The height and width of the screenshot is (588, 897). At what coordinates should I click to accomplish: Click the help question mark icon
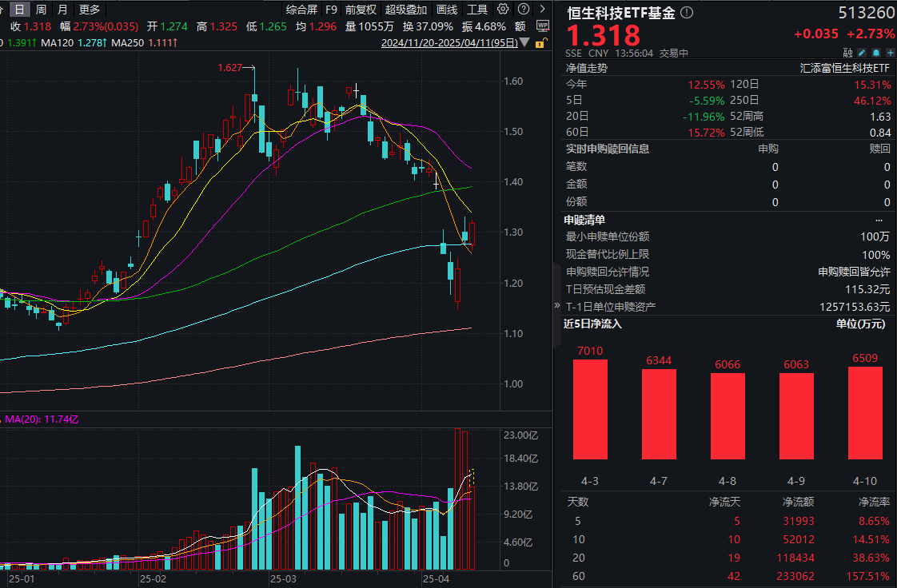pos(524,10)
